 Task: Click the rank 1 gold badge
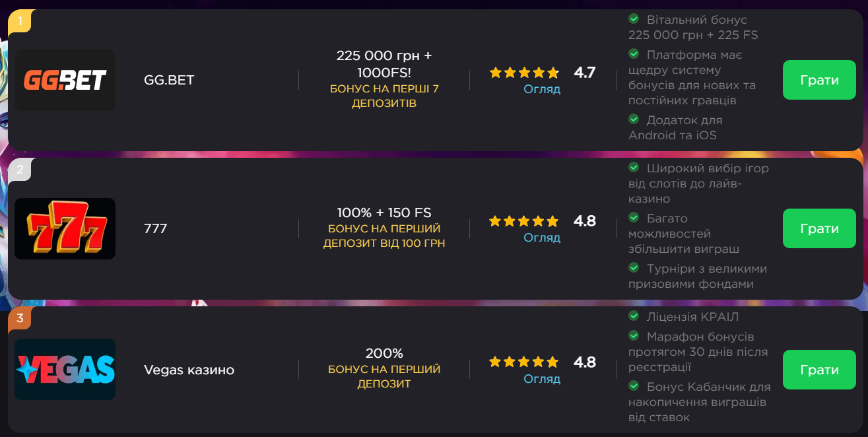click(20, 21)
